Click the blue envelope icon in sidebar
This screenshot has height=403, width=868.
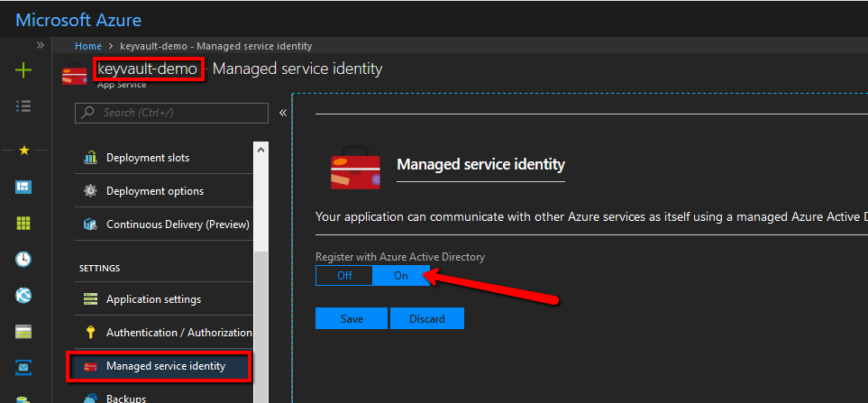(x=23, y=367)
